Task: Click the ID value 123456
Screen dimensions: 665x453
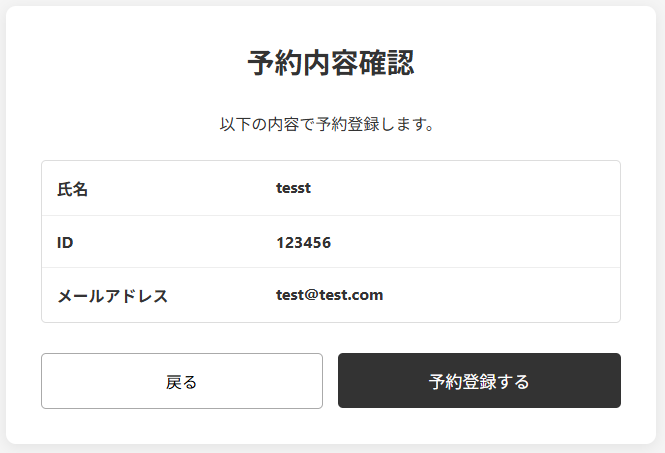Action: click(x=304, y=243)
